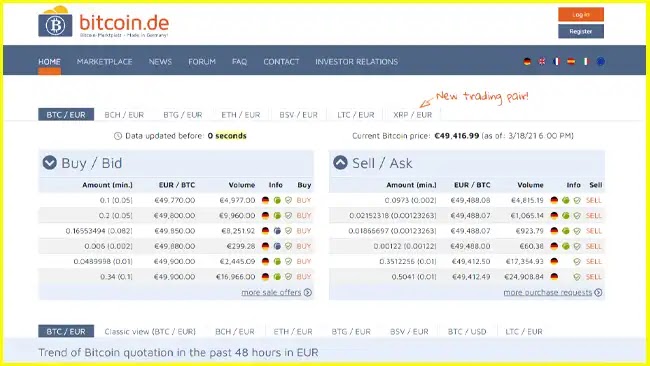Image resolution: width=650 pixels, height=366 pixels.
Task: Click SELL on the 0.5041 (0.01) request
Action: pyautogui.click(x=594, y=276)
